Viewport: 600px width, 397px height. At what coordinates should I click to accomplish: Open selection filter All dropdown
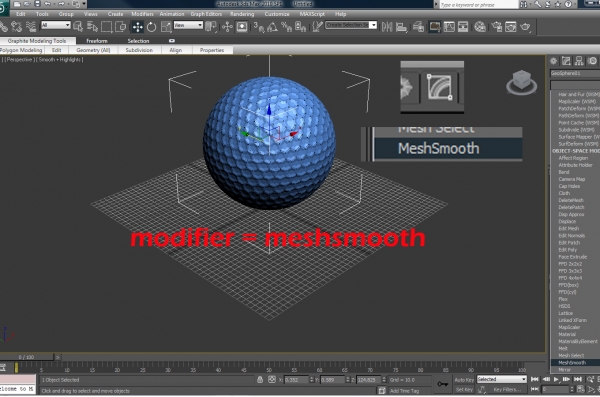pos(55,25)
